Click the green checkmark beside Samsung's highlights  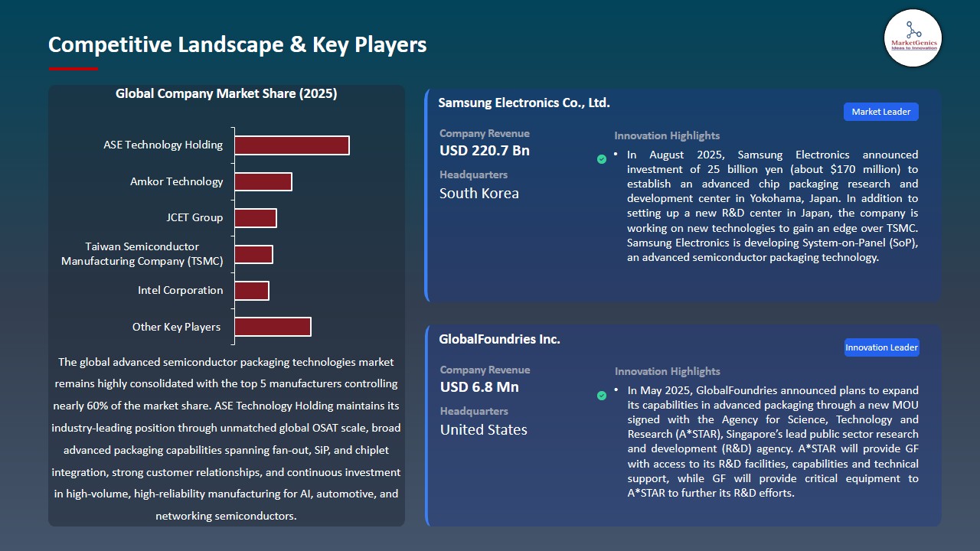602,161
